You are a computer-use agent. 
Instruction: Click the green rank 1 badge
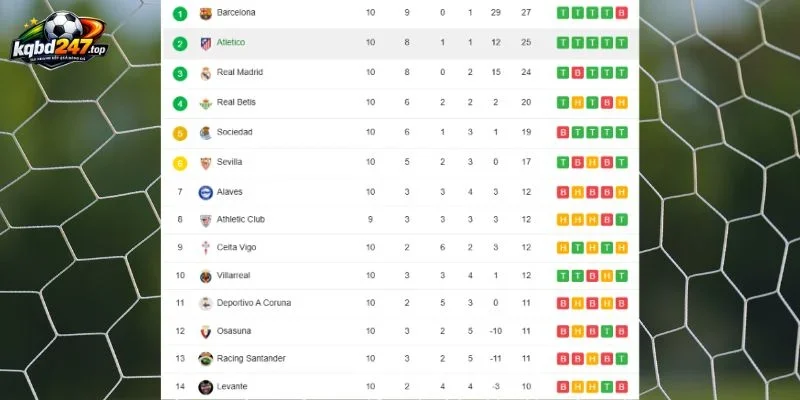click(x=180, y=14)
